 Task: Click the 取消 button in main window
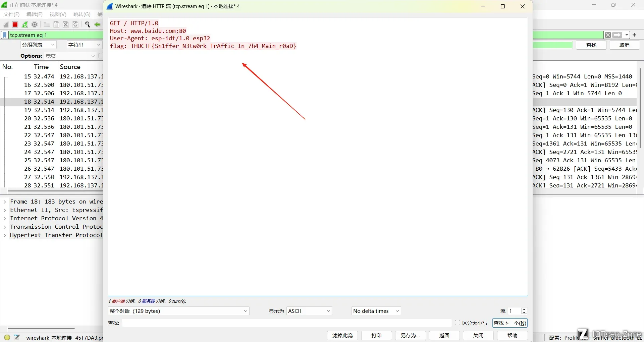pos(625,45)
